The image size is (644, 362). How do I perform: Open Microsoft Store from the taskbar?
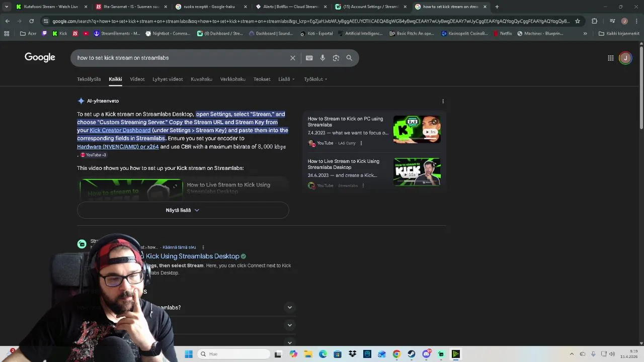(337, 354)
